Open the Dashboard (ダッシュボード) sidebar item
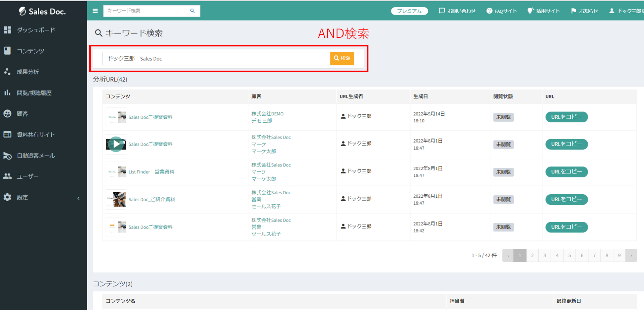 36,30
